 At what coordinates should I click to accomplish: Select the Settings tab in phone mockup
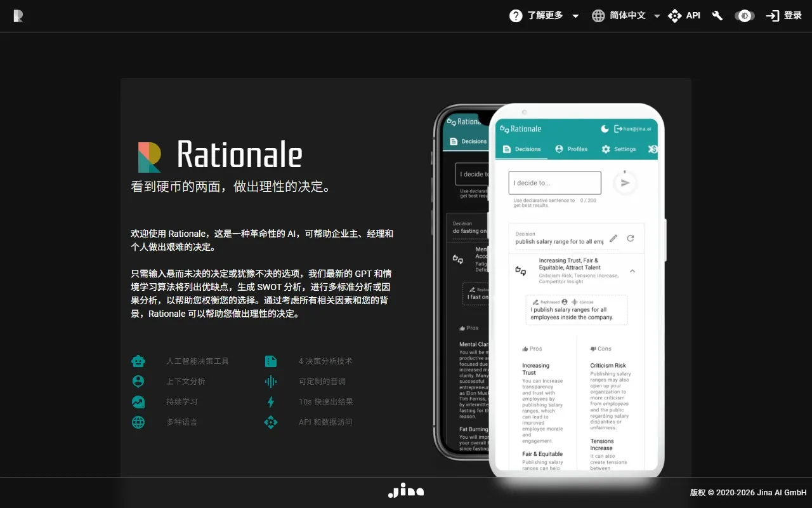click(618, 149)
